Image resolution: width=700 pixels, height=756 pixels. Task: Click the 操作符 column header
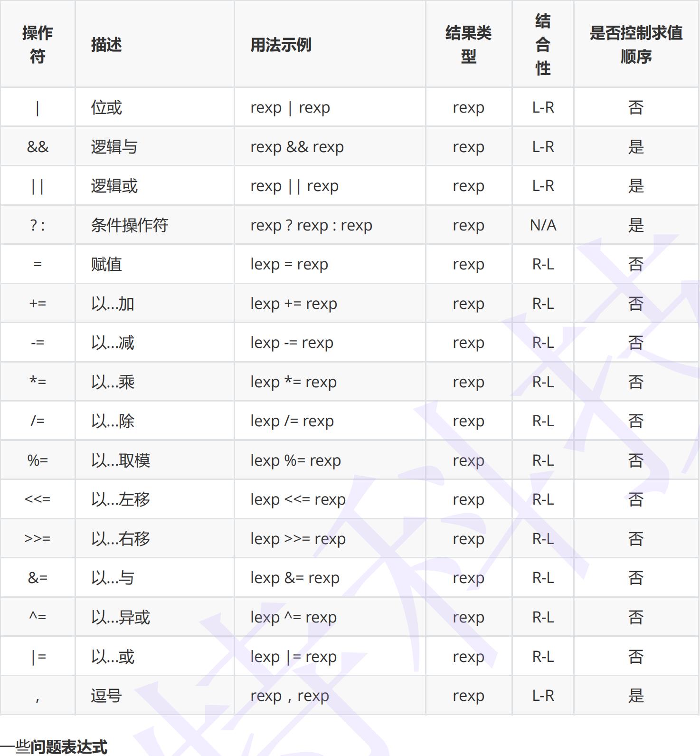tap(38, 45)
